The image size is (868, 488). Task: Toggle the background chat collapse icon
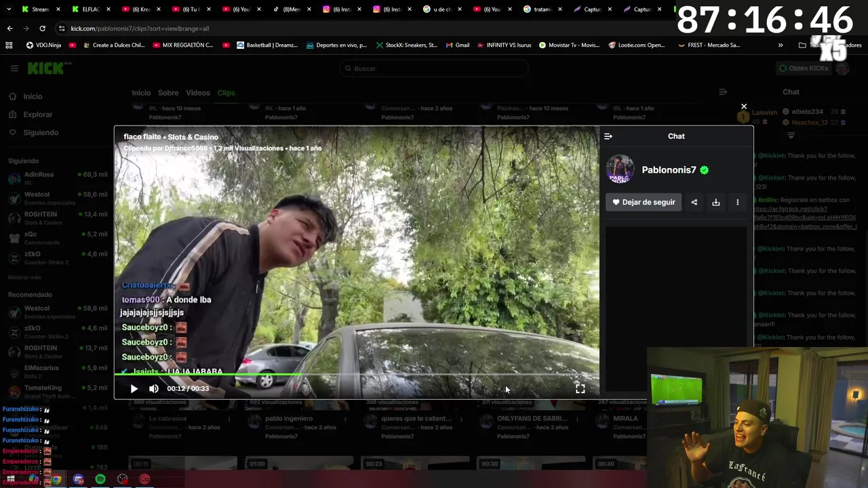(x=723, y=92)
